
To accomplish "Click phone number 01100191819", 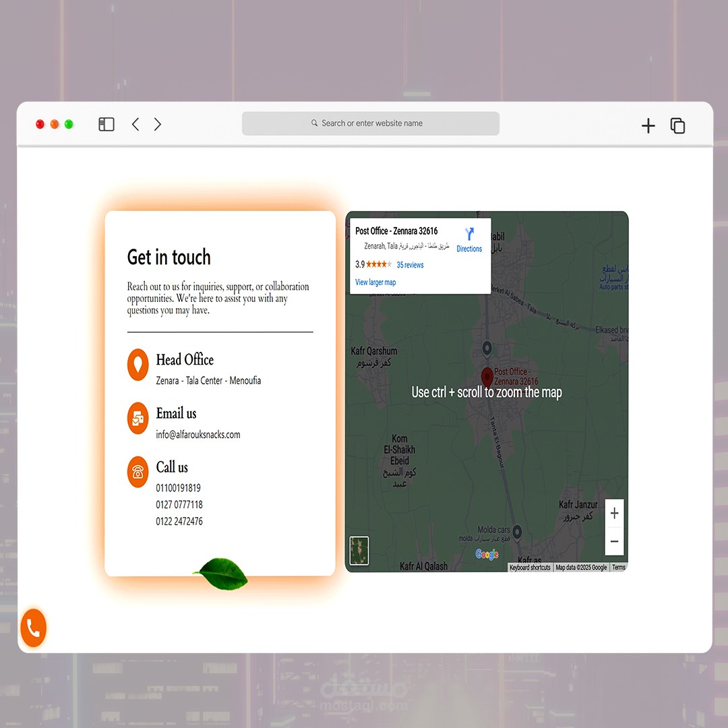I will tap(178, 487).
